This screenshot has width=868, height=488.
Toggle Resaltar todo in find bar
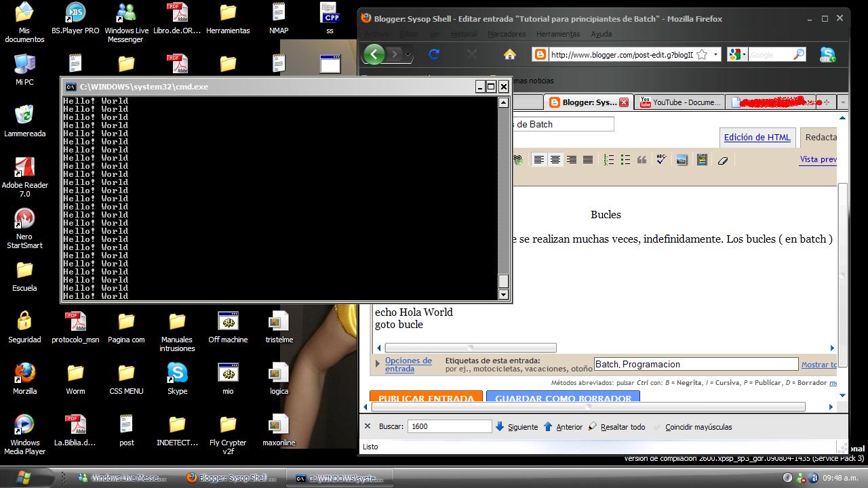coord(616,427)
